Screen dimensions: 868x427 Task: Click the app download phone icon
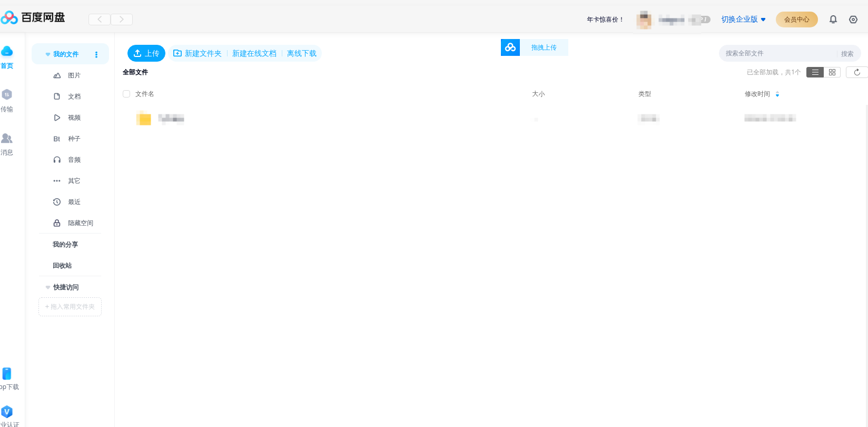pyautogui.click(x=7, y=373)
